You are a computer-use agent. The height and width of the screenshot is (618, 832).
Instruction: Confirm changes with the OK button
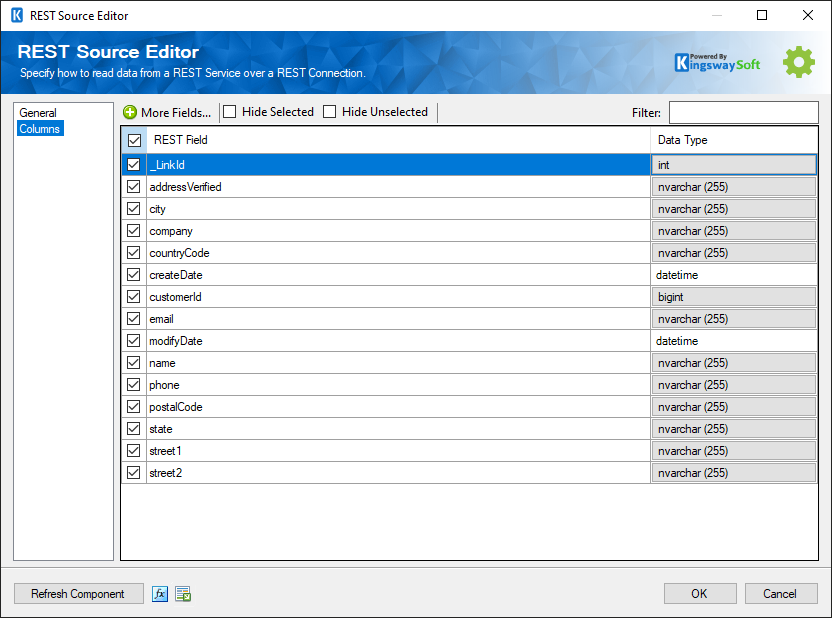coord(700,593)
